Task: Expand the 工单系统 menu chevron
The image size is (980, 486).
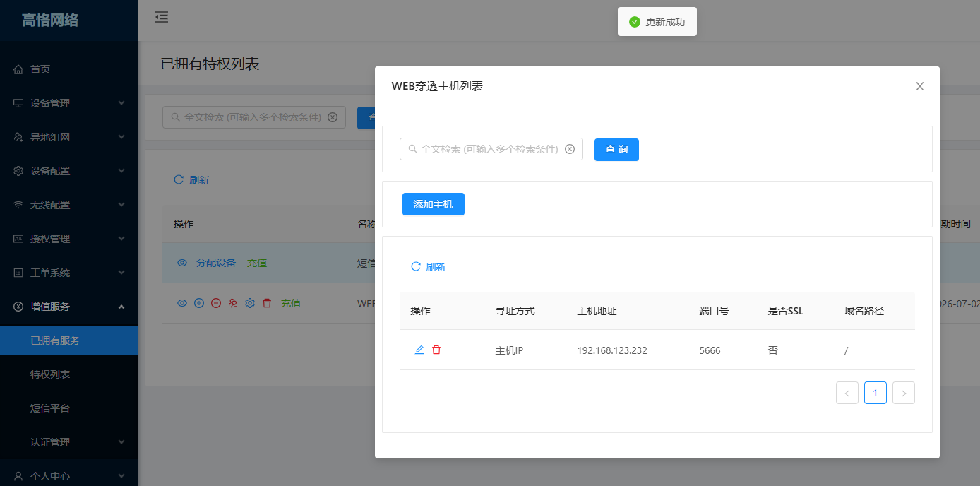Action: point(121,273)
